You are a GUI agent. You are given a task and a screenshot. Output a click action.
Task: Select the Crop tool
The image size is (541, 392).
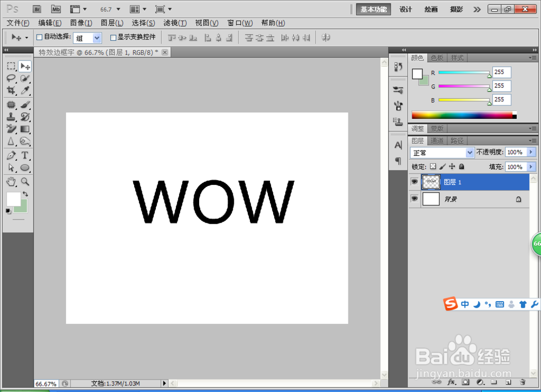(x=11, y=90)
